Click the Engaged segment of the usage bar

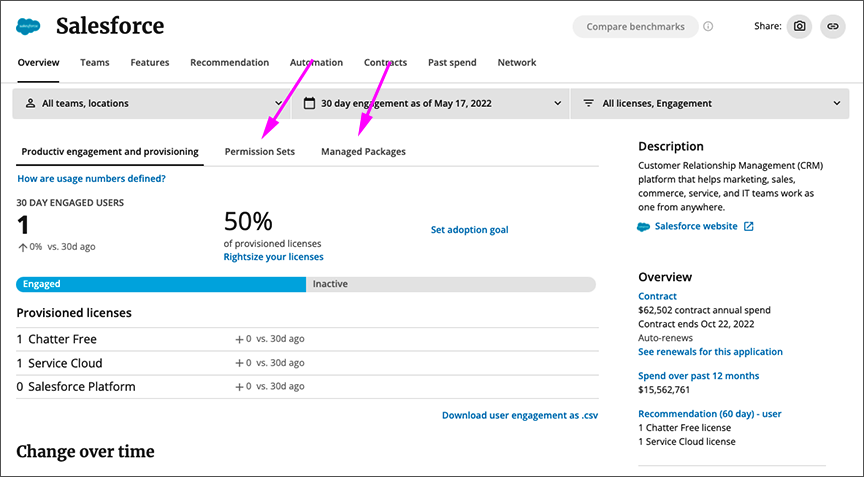[x=161, y=284]
